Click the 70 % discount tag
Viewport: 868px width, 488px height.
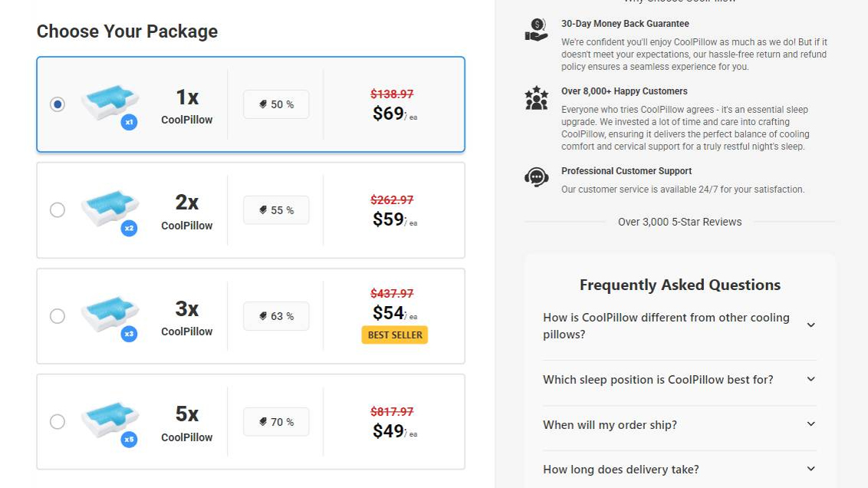click(x=276, y=421)
